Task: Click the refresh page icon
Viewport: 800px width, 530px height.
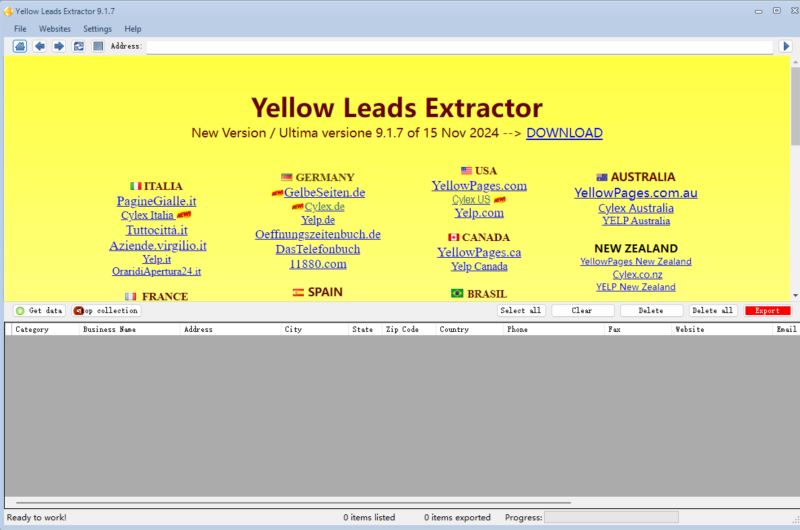Action: click(x=79, y=46)
